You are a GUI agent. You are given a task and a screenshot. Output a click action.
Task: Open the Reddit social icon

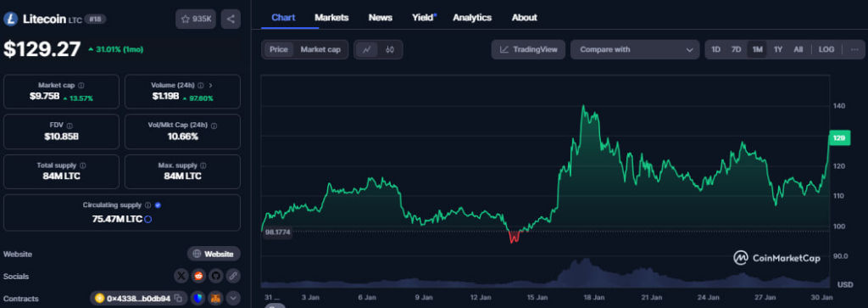point(198,276)
